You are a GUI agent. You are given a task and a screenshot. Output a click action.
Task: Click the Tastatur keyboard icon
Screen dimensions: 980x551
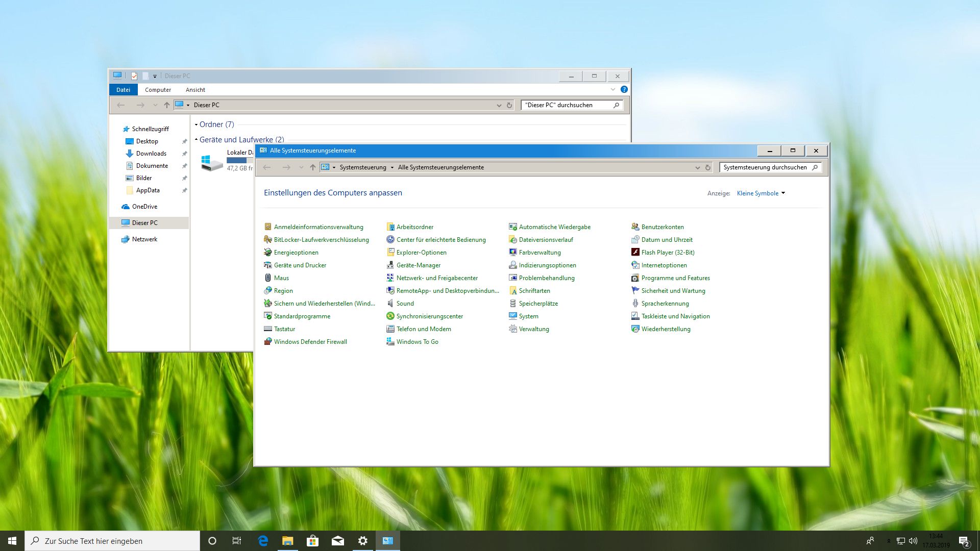(x=267, y=329)
